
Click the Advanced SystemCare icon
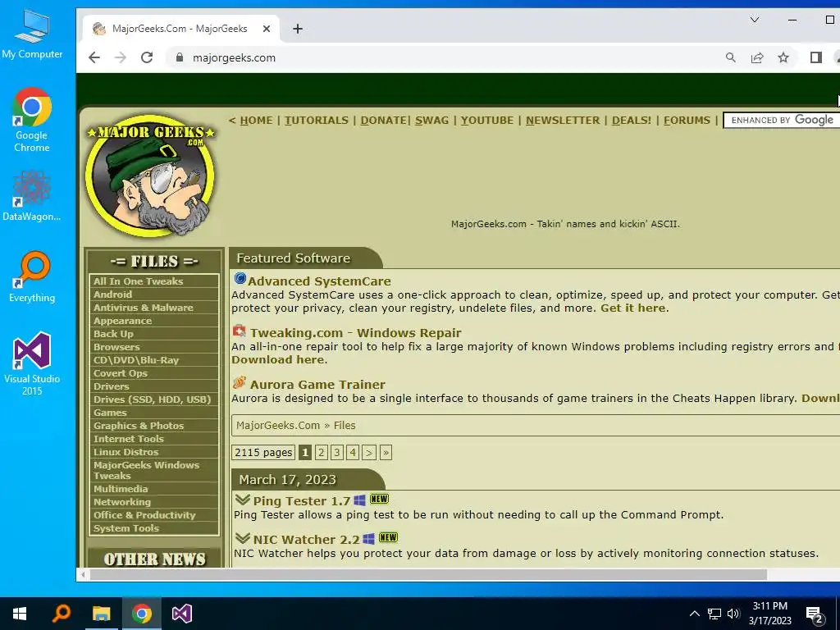[x=240, y=279]
